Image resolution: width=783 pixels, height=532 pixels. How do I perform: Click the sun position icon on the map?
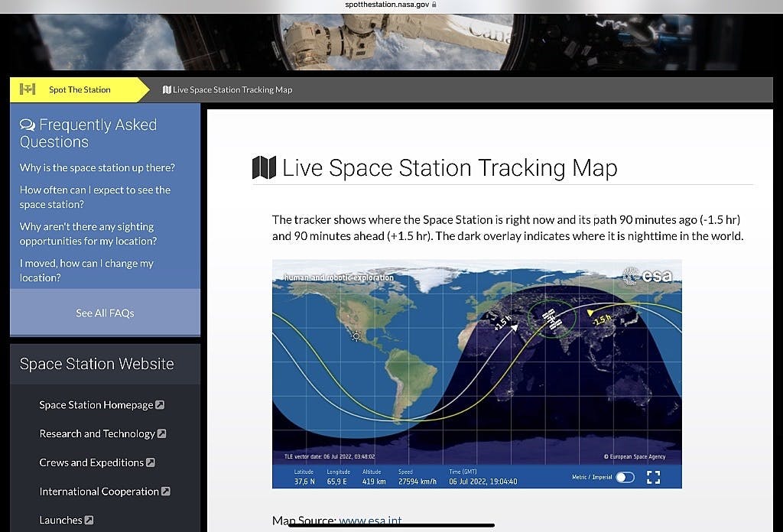(x=356, y=336)
